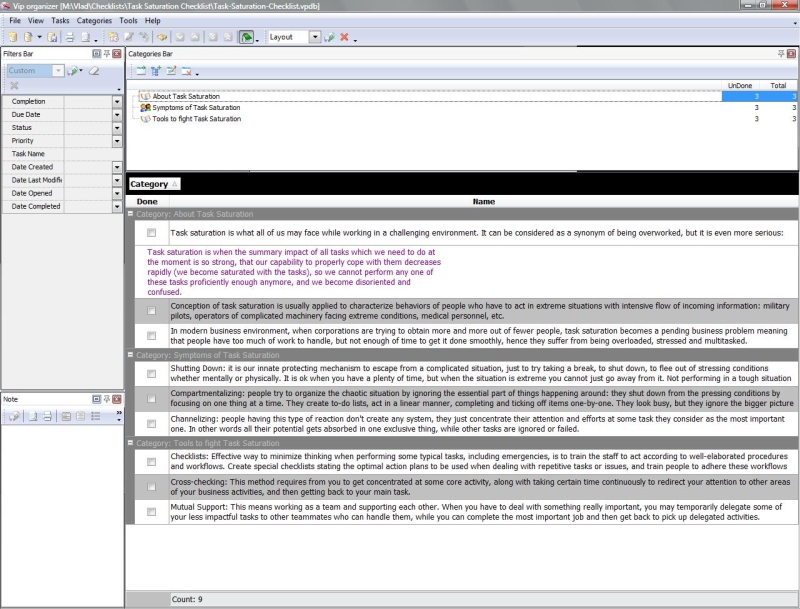This screenshot has height=609, width=800.
Task: Open the Categories menu
Action: [94, 20]
